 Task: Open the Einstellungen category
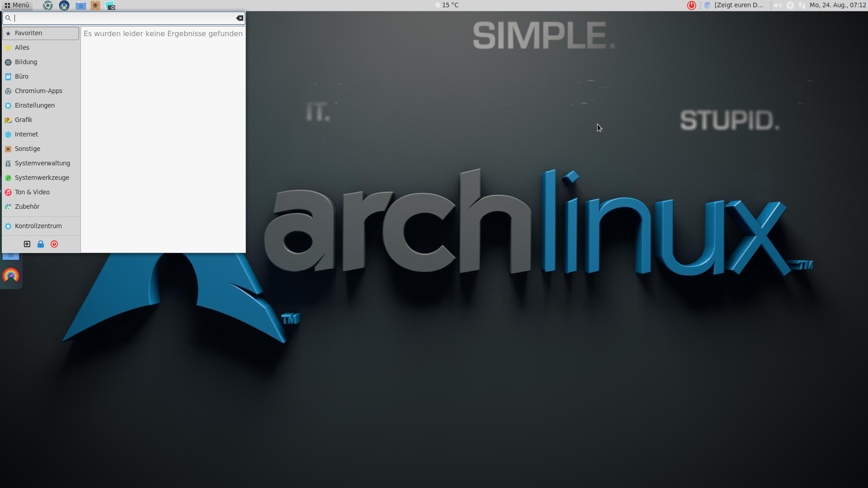click(x=35, y=105)
